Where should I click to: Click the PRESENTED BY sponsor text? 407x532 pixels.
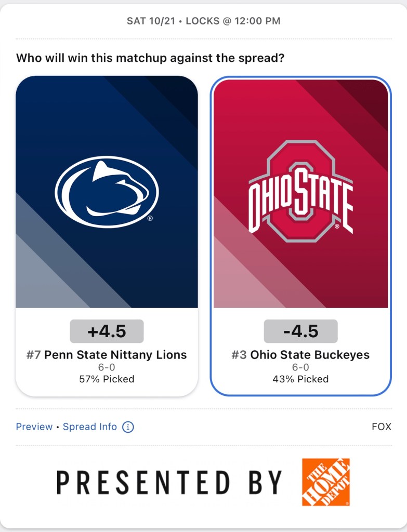tap(169, 482)
